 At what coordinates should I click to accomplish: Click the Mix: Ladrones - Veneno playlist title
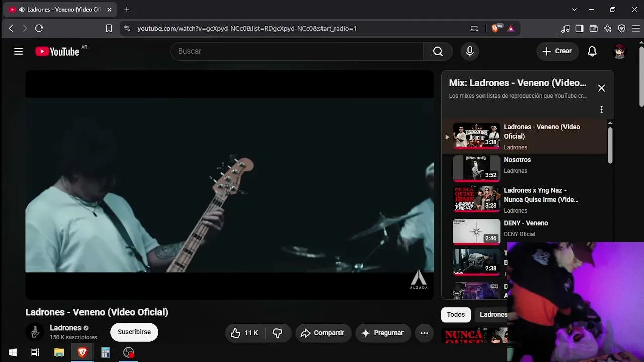click(x=518, y=83)
